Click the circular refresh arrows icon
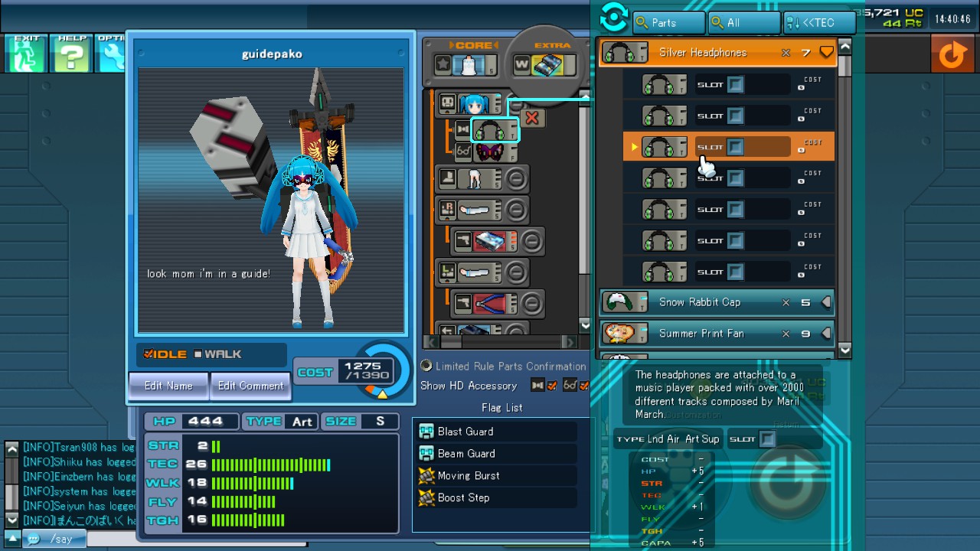Viewport: 980px width, 551px height. point(613,17)
